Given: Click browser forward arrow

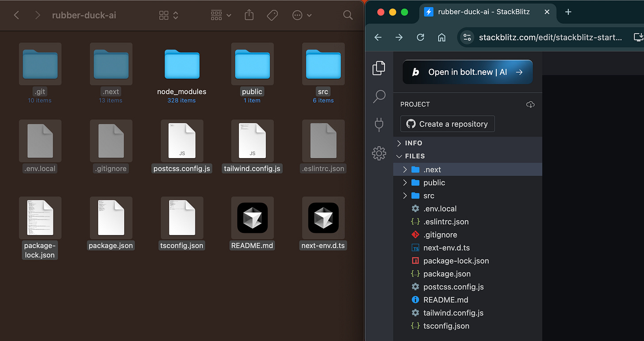Looking at the screenshot, I should [x=399, y=38].
